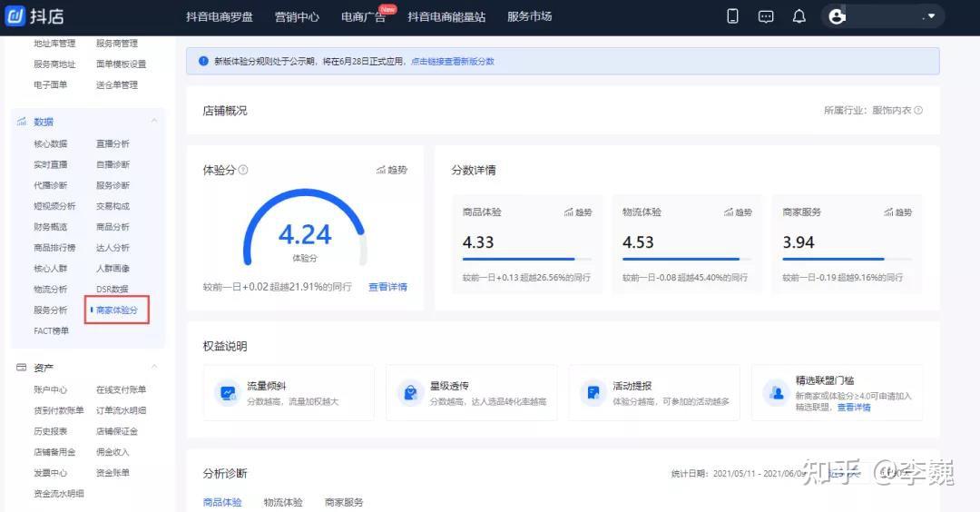980x512 pixels.
Task: Click 查看详情 in the 精选联盟门槛 card
Action: click(x=854, y=407)
